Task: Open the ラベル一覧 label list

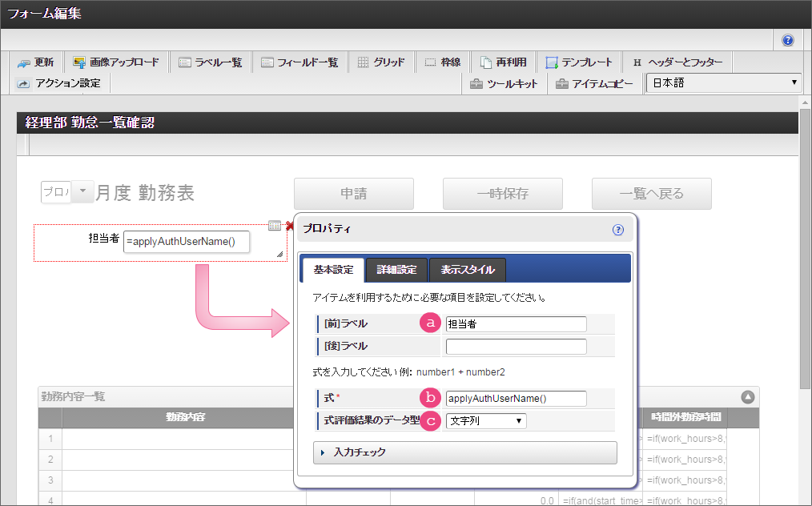Action: tap(210, 62)
